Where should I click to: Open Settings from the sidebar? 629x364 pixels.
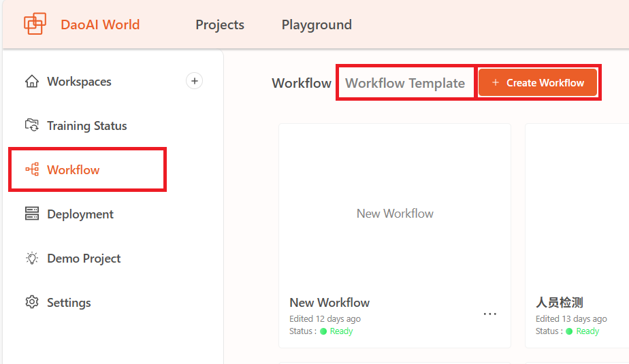pyautogui.click(x=69, y=303)
